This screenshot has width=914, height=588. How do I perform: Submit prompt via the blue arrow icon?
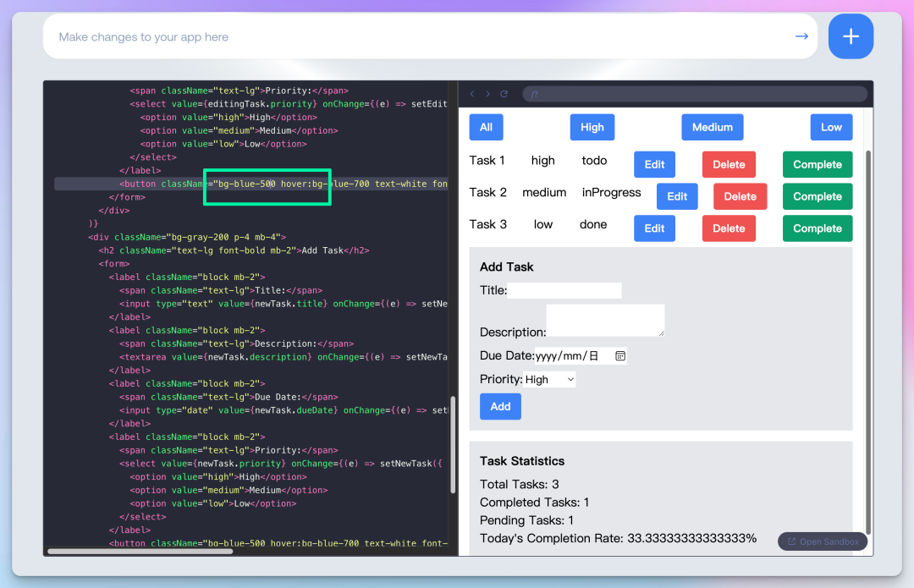point(801,36)
